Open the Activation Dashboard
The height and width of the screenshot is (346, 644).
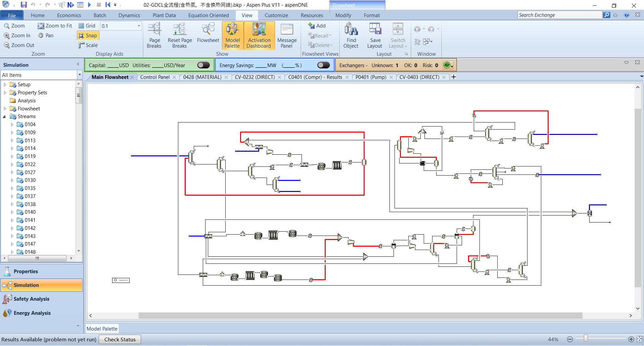pyautogui.click(x=259, y=36)
